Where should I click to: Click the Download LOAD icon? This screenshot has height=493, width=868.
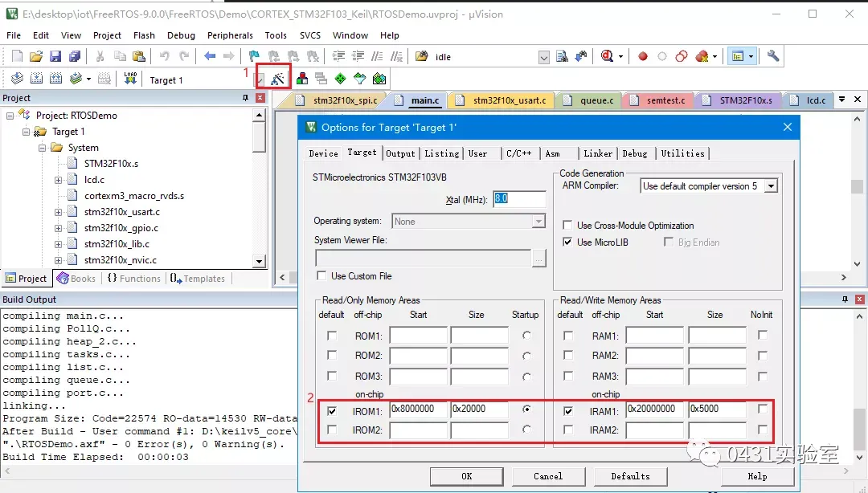tap(130, 79)
